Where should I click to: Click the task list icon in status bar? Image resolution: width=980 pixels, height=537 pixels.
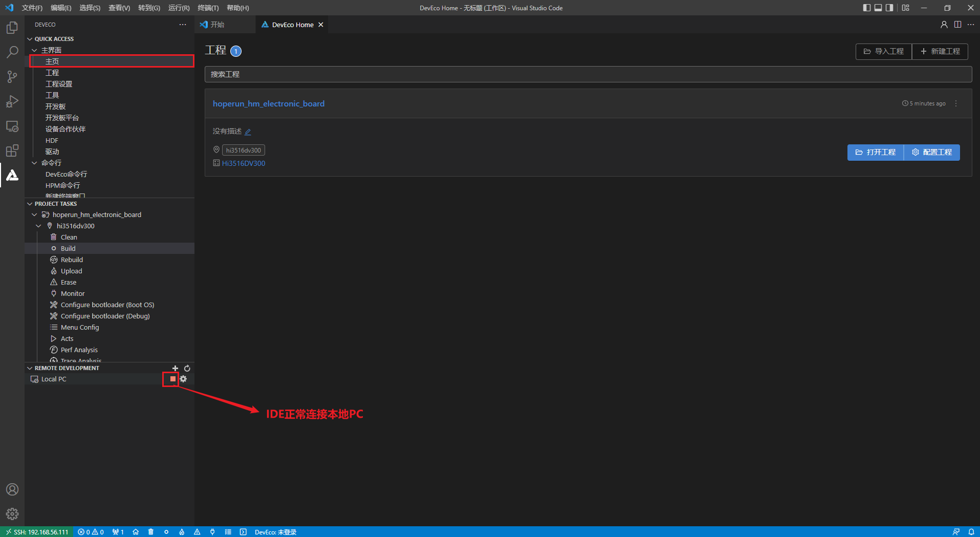(228, 532)
